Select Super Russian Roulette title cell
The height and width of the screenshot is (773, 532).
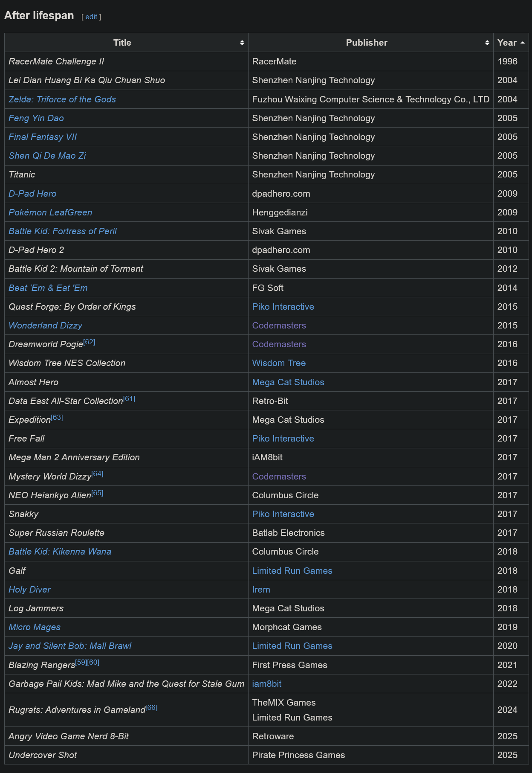coord(126,533)
